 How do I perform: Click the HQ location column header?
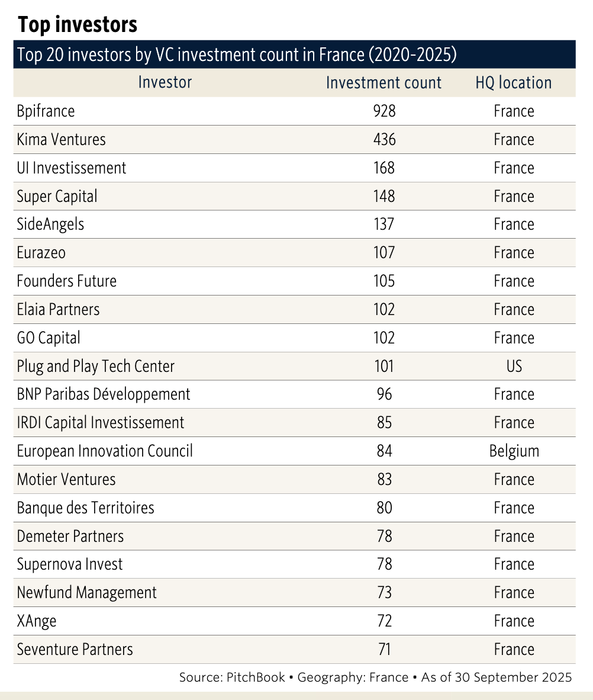513,83
